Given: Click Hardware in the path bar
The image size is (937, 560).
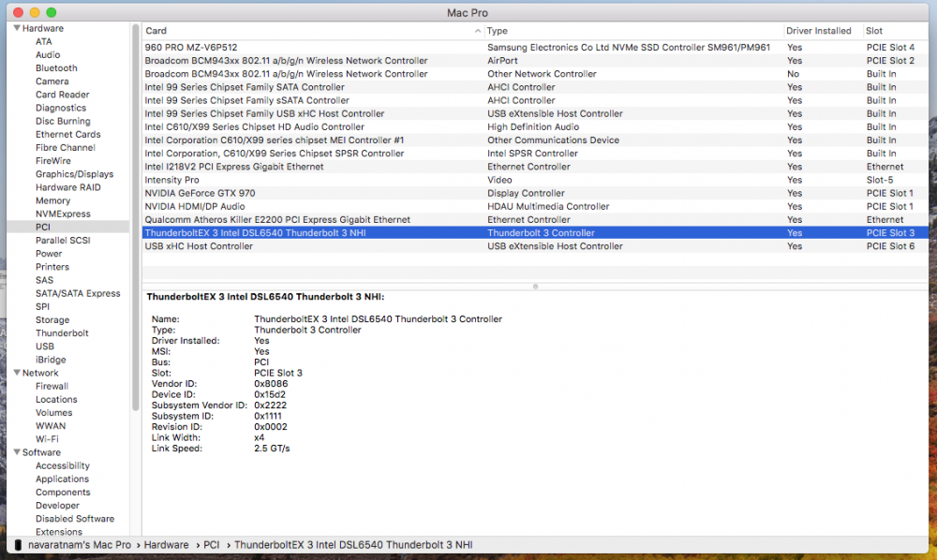Looking at the screenshot, I should [x=166, y=544].
